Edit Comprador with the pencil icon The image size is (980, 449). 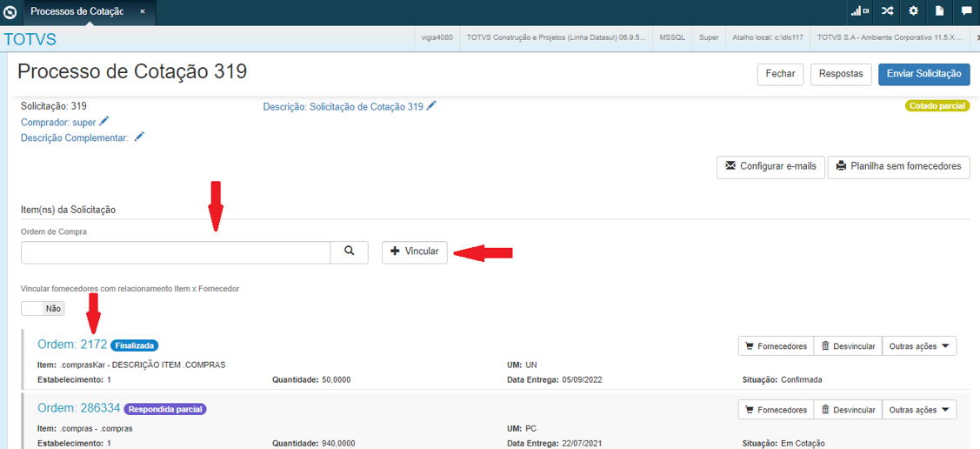(103, 121)
